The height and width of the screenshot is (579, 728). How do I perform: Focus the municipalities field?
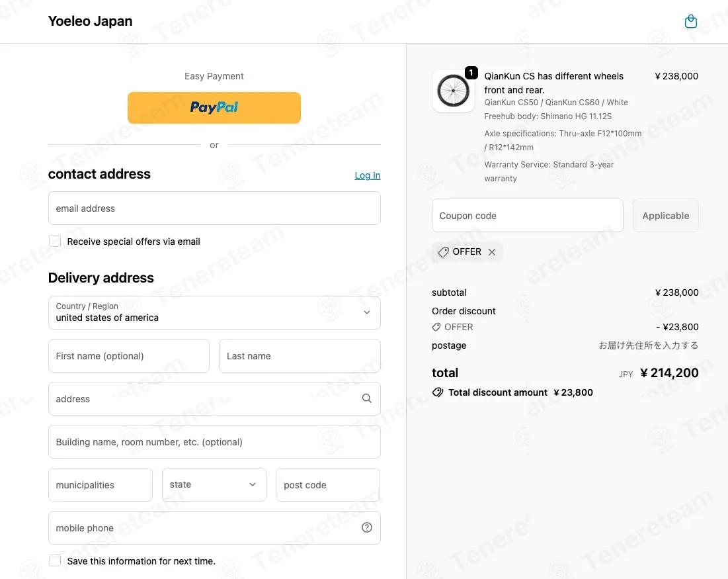[x=101, y=484]
